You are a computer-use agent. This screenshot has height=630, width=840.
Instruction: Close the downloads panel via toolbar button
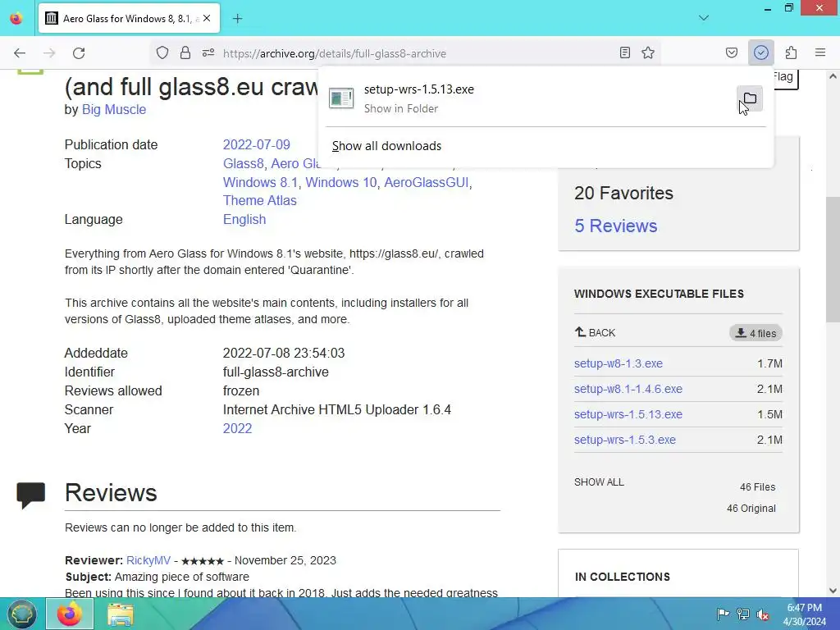pyautogui.click(x=760, y=53)
